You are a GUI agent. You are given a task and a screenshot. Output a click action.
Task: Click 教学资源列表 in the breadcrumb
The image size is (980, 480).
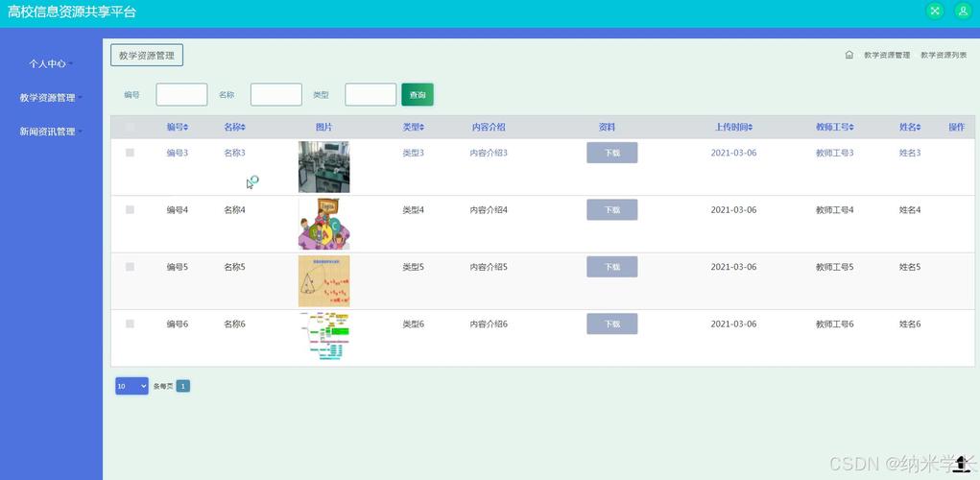944,55
